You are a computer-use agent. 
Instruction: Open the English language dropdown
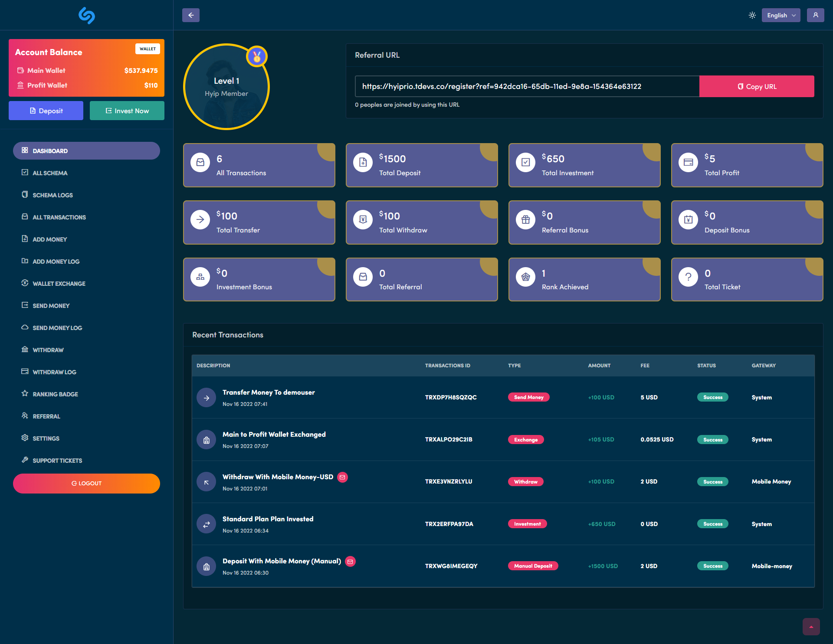click(781, 15)
